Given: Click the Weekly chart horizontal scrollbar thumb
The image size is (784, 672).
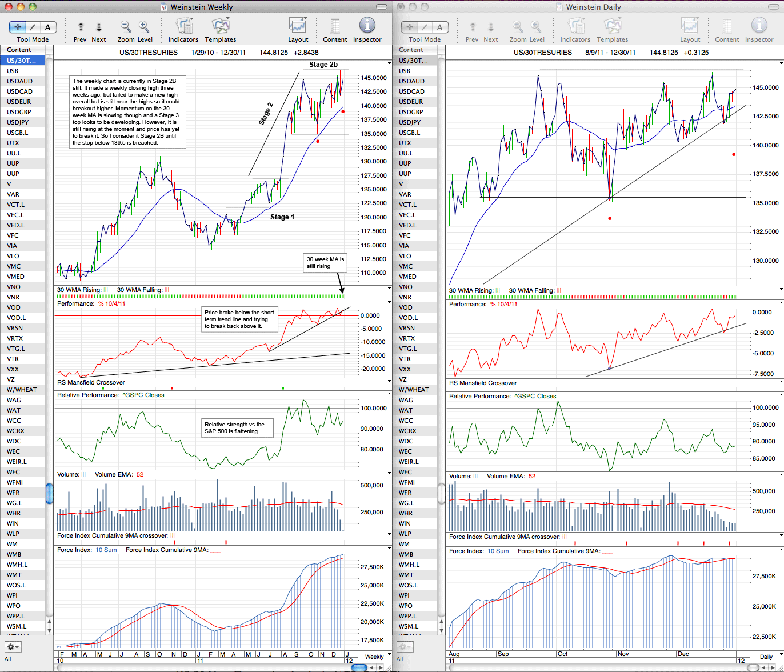Looking at the screenshot, I should point(359,667).
